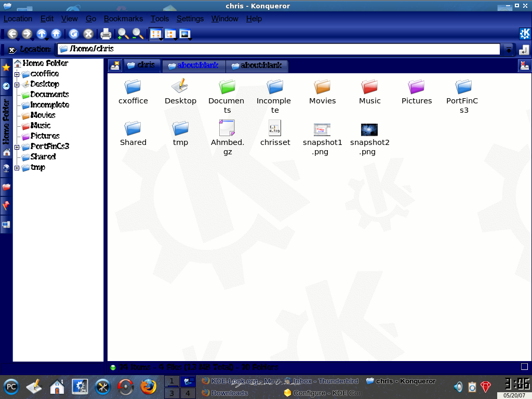Print the view using printer icon
The width and height of the screenshot is (532, 399).
tap(105, 34)
